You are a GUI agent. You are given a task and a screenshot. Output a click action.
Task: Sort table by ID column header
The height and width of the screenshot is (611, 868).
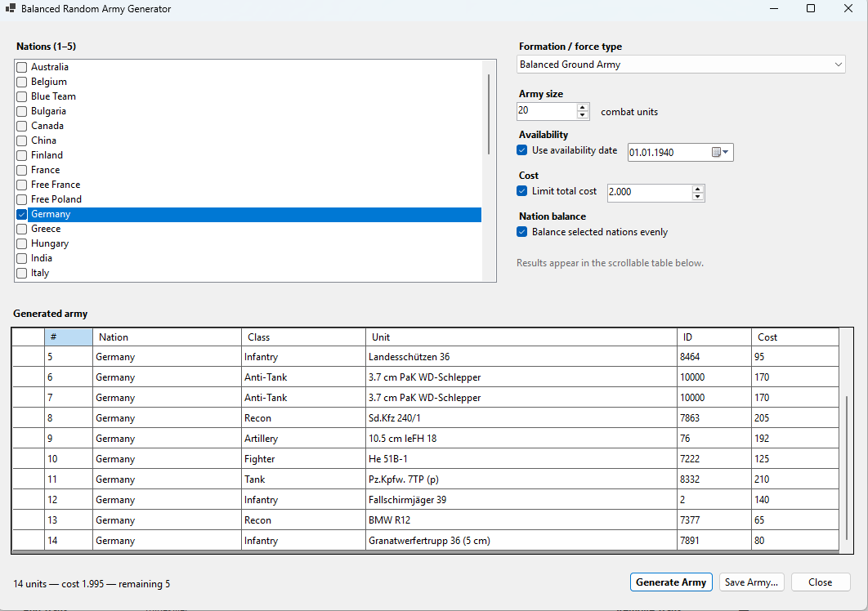[714, 337]
